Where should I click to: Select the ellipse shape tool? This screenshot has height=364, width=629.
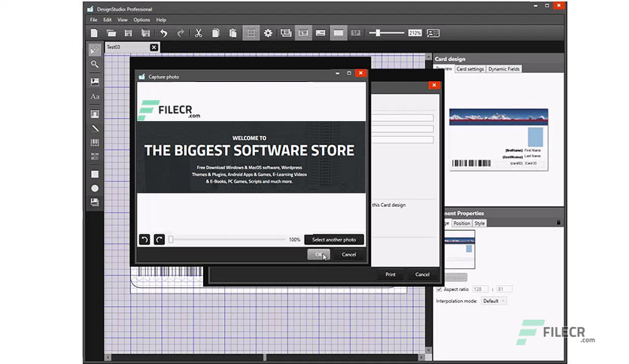click(95, 188)
